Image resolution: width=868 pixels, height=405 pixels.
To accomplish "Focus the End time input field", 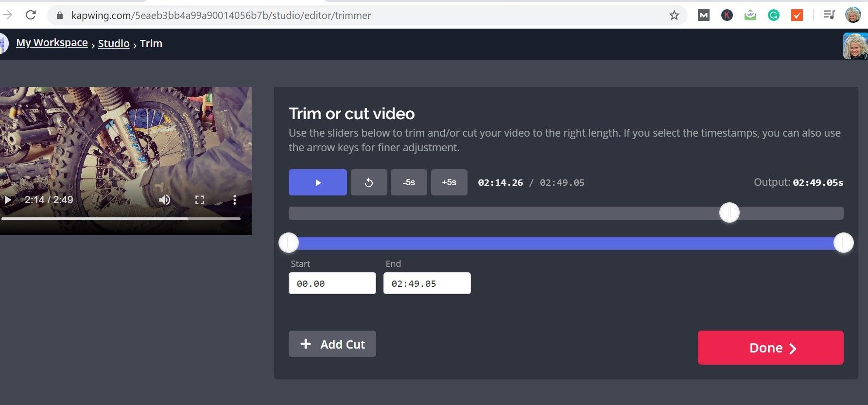I will pos(427,283).
